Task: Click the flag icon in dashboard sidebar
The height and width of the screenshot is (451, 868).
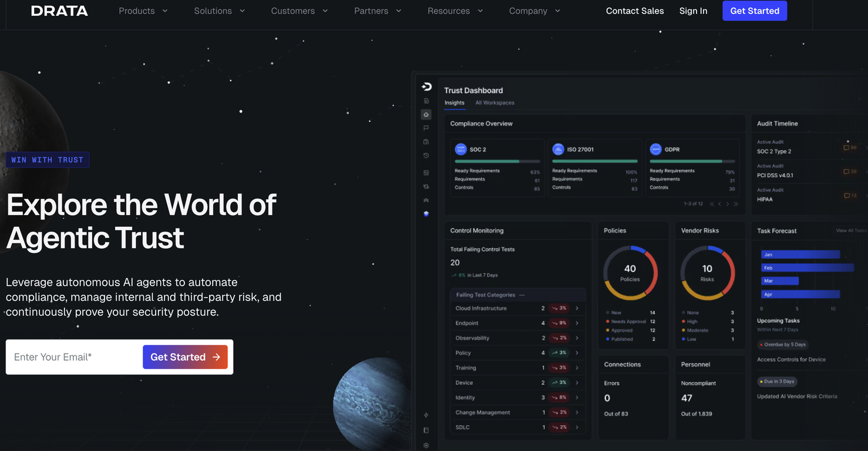Action: click(x=426, y=128)
